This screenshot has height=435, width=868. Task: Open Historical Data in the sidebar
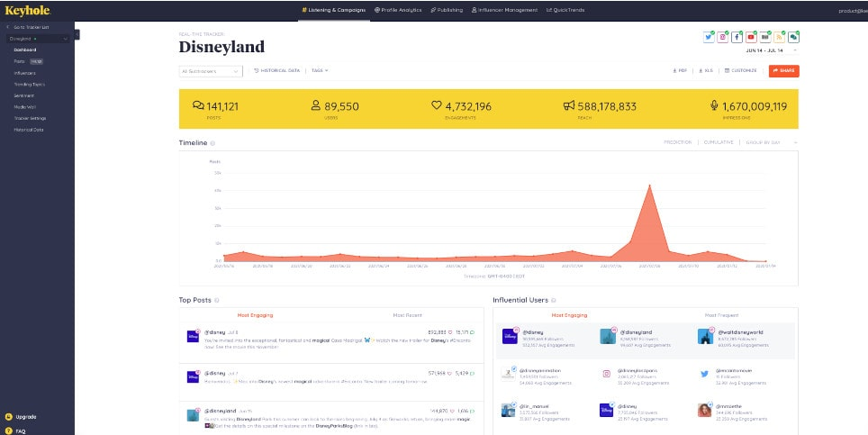point(28,130)
